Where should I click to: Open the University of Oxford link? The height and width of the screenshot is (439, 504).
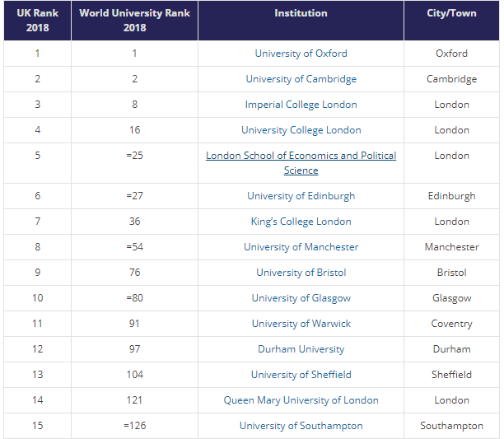[301, 54]
